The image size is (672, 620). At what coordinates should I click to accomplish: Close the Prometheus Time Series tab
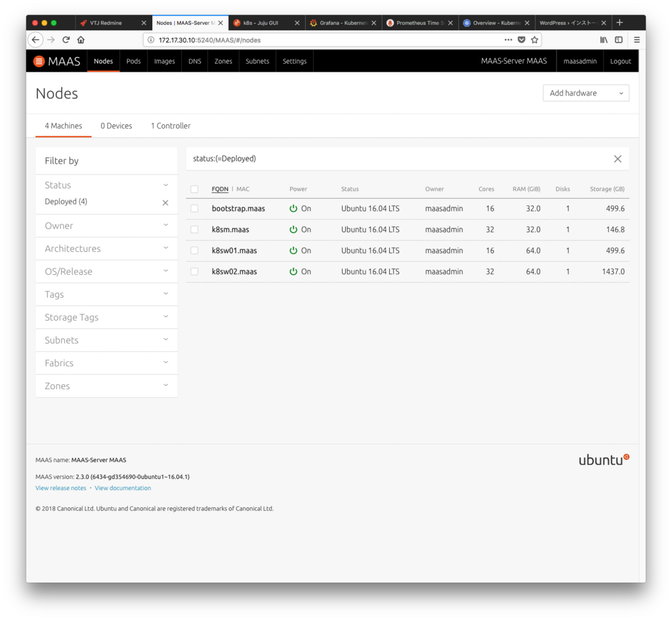(450, 23)
